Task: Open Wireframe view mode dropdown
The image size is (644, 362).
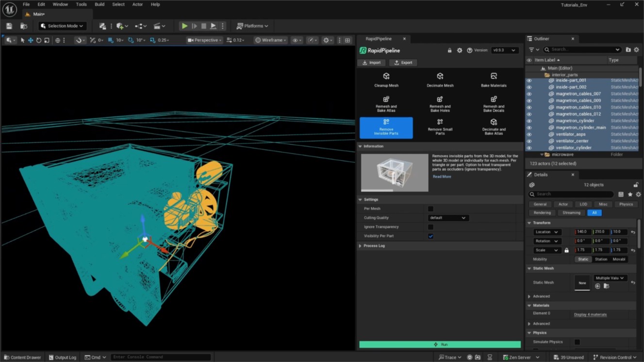Action: pos(271,40)
